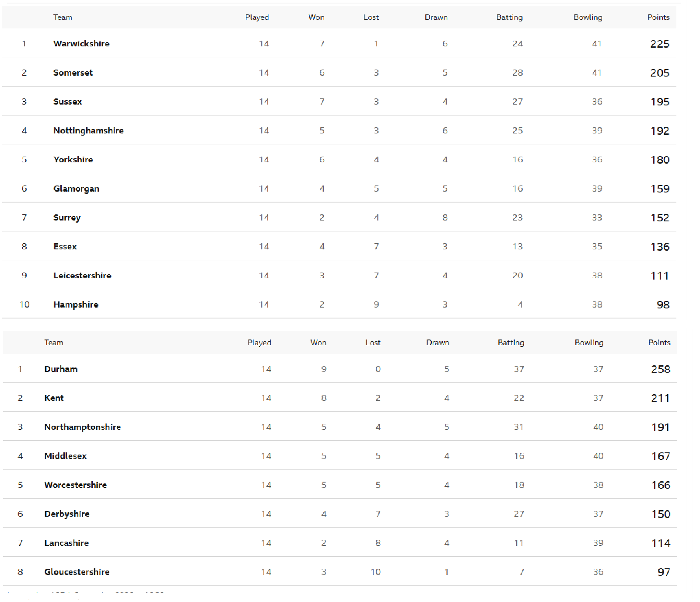Select the Kent team name
This screenshot has width=700, height=602.
[x=54, y=398]
